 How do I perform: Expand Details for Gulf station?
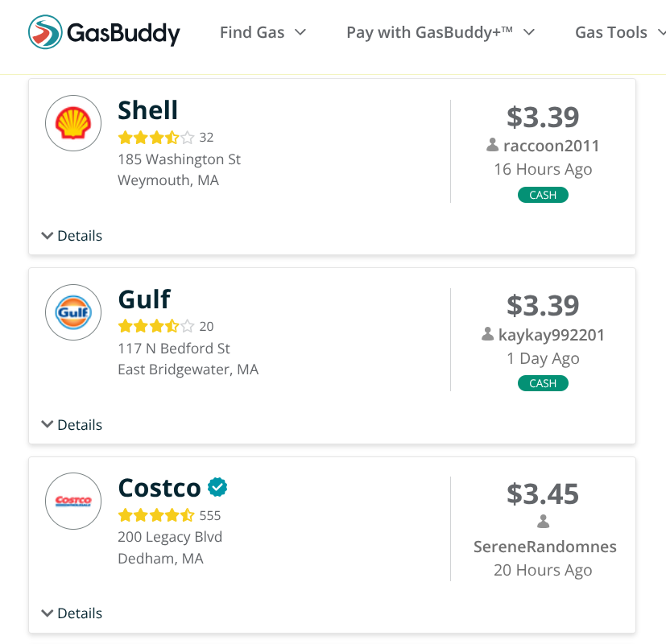pos(72,425)
